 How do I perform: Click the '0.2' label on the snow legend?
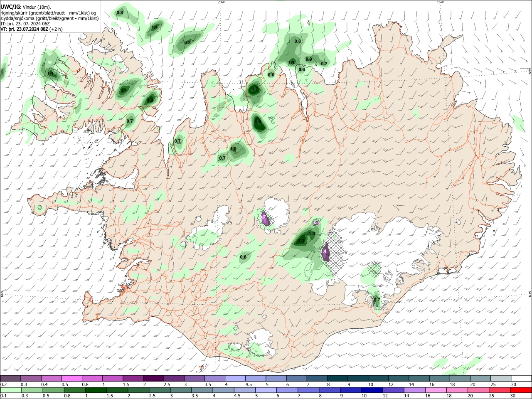(3, 384)
